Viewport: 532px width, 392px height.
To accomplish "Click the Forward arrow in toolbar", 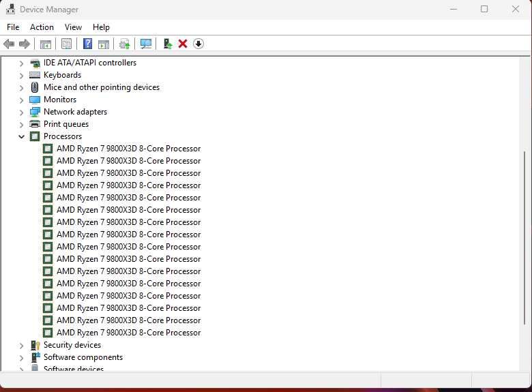I will point(25,44).
